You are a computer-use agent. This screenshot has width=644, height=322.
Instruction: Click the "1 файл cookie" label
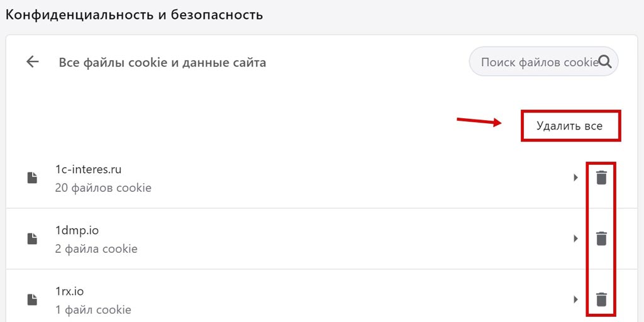93,309
